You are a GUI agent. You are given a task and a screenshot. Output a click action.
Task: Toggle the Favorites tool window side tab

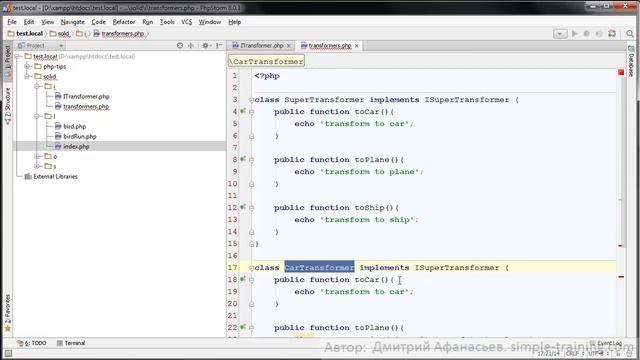tap(7, 313)
